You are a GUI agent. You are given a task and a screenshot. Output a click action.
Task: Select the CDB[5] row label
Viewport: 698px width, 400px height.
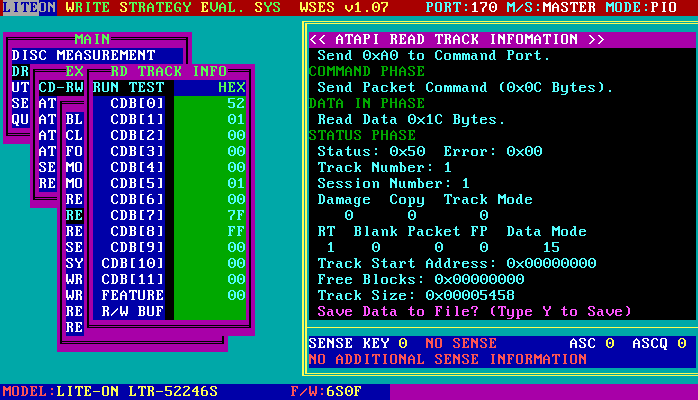pyautogui.click(x=135, y=183)
